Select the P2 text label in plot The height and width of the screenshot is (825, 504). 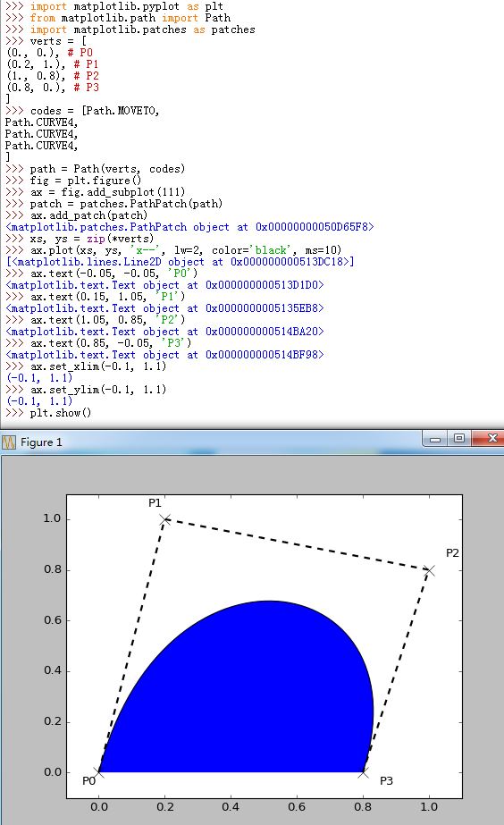coord(452,553)
